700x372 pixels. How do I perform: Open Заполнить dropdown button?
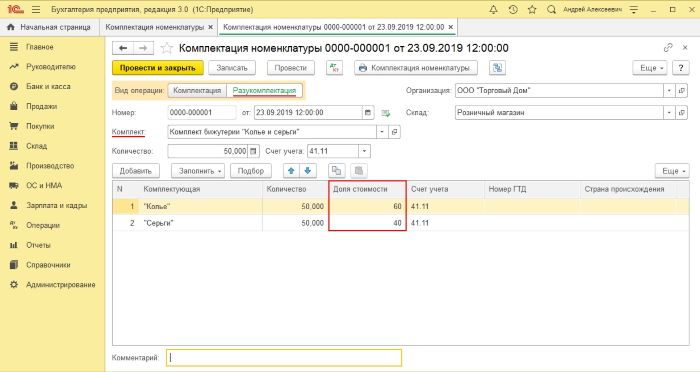pyautogui.click(x=198, y=171)
